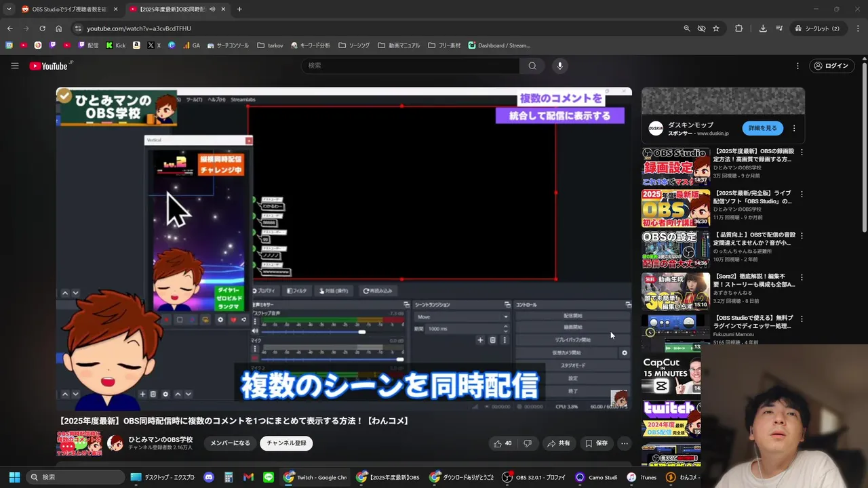This screenshot has width=868, height=488.
Task: Click ログイン sign-in button
Action: pos(831,66)
